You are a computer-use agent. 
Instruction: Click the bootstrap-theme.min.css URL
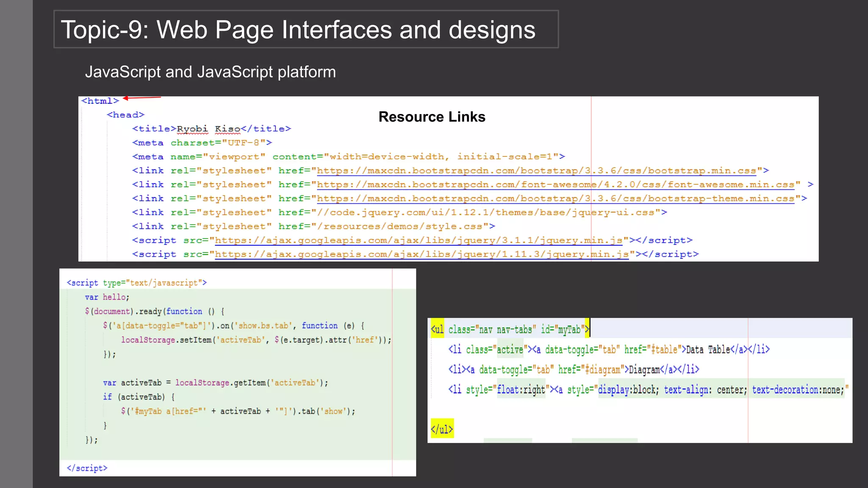coord(555,199)
